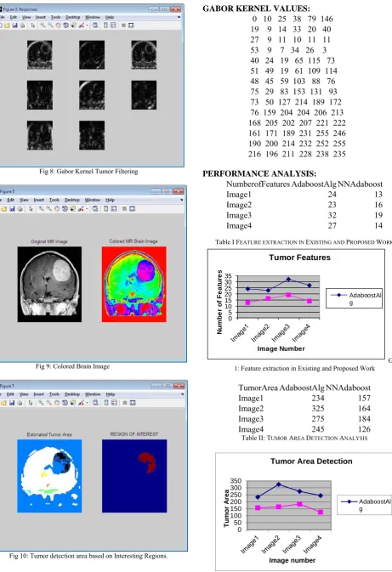
Task: Zoom In tool in Figure 3 toolbar
Action: (43, 25)
